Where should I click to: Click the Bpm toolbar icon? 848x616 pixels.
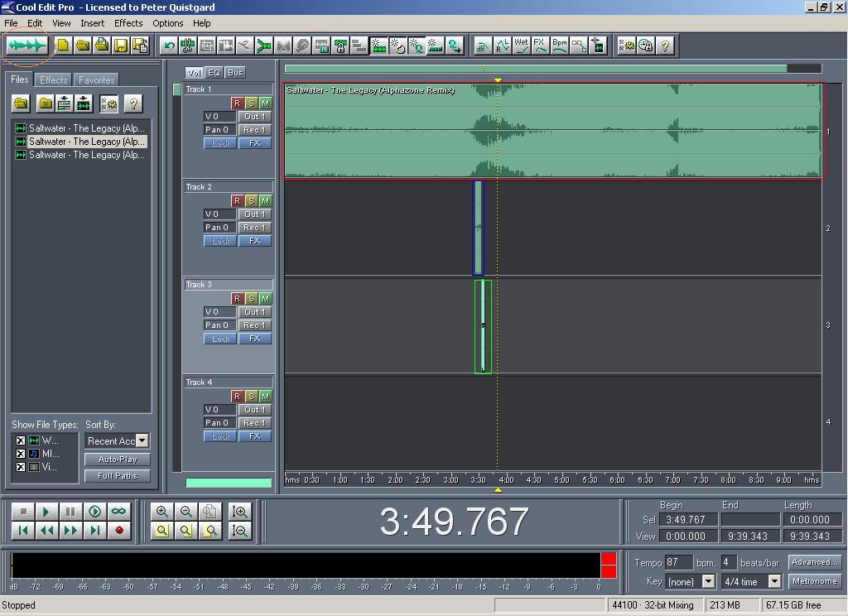click(x=559, y=46)
